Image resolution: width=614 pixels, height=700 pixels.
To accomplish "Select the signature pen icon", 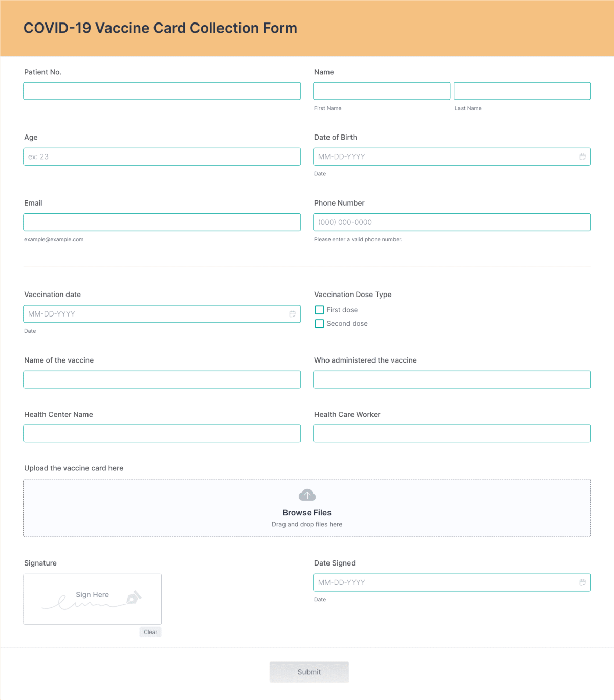I will tap(134, 596).
